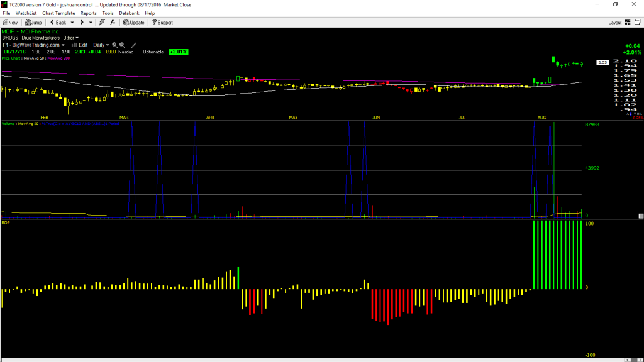Click the New toolbar icon
644x362 pixels.
click(10, 23)
